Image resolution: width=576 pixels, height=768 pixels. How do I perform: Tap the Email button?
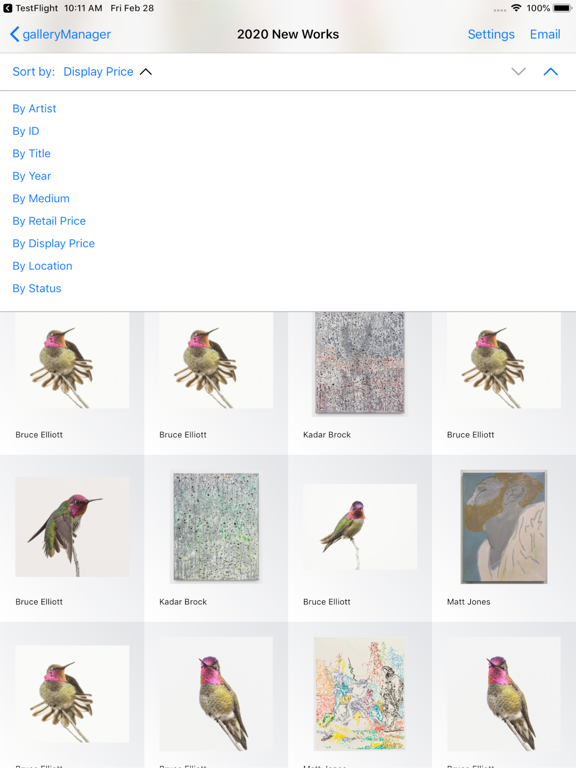click(545, 34)
